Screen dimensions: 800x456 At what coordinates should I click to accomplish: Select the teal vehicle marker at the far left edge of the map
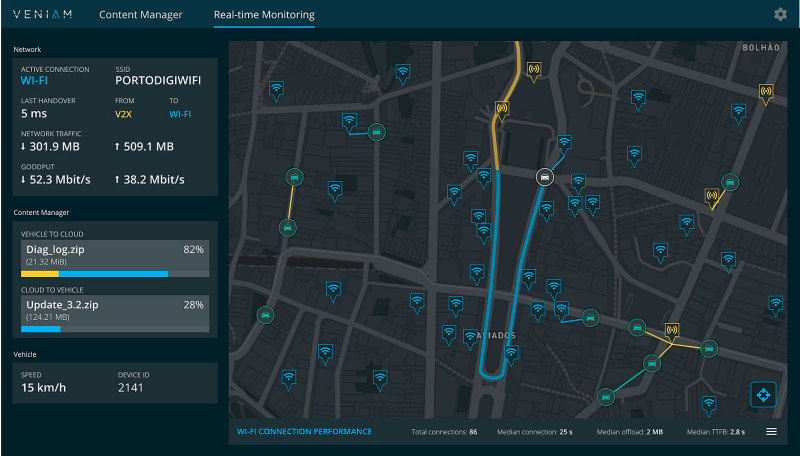coord(264,313)
